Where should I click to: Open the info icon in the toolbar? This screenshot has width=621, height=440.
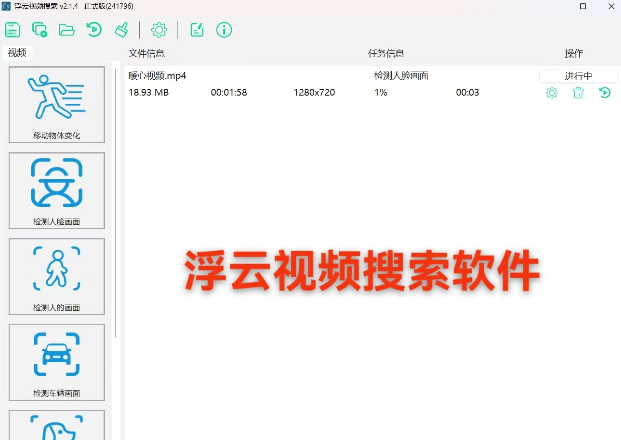pyautogui.click(x=224, y=30)
